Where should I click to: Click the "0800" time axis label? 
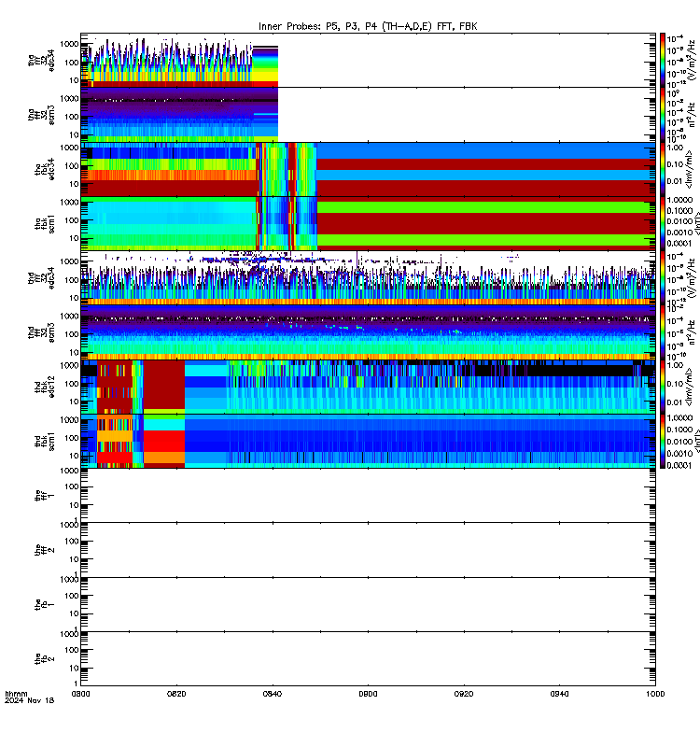coord(80,694)
